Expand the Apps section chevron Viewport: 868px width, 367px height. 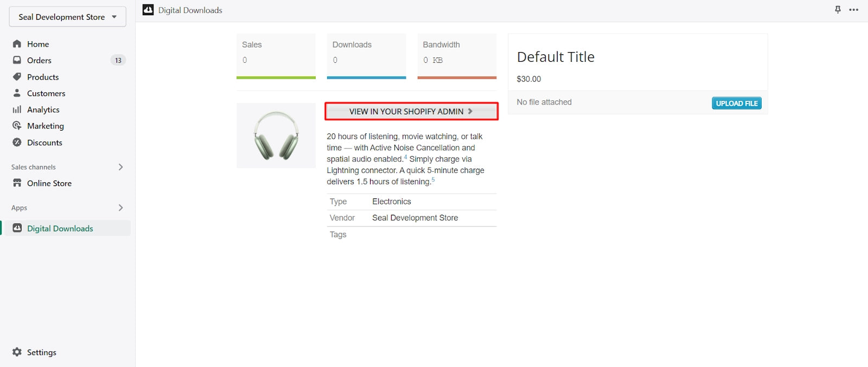point(120,208)
